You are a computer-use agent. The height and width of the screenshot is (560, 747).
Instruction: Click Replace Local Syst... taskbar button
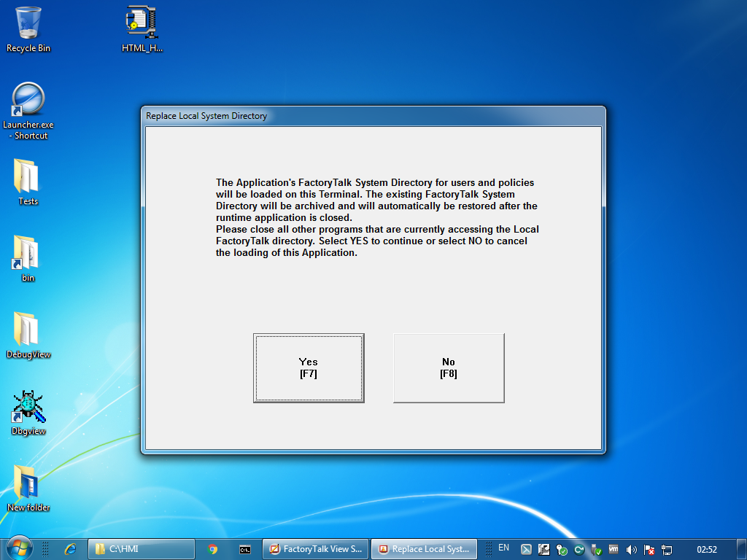tap(424, 549)
